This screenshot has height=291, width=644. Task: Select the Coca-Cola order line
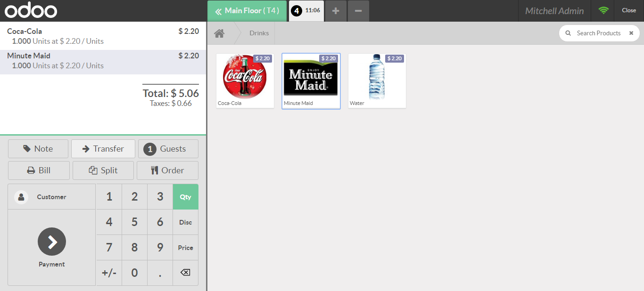tap(103, 36)
